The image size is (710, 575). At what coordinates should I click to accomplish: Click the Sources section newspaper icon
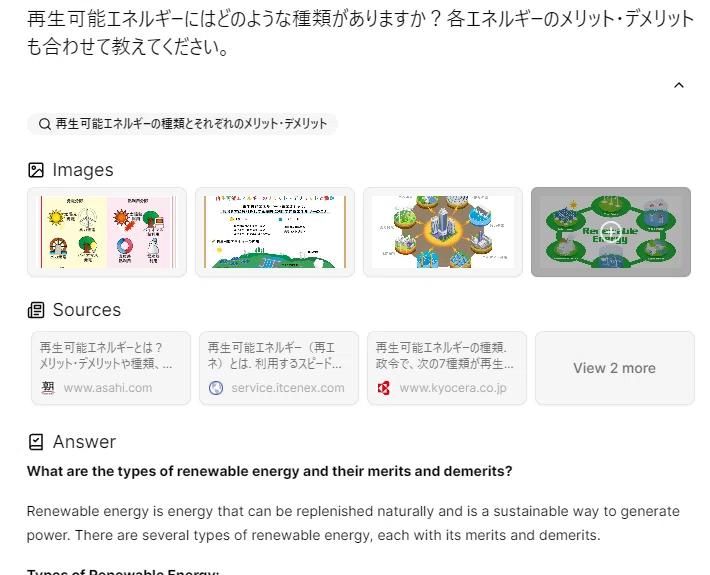(36, 310)
